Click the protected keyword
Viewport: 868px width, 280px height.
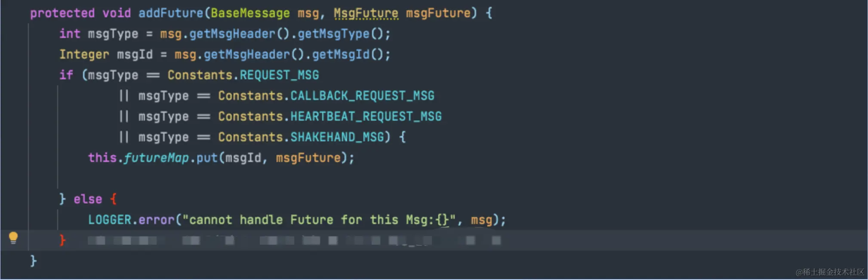(x=62, y=13)
